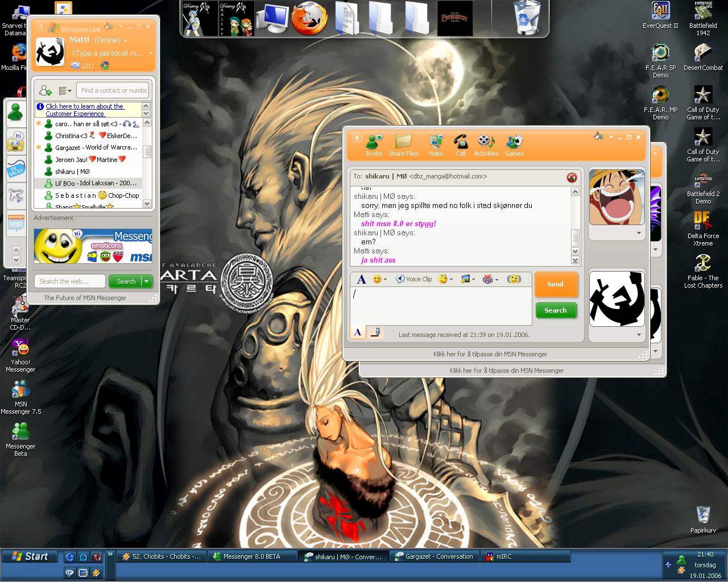The width and height of the screenshot is (728, 582).
Task: Switch to text typing mode A tab
Action: point(358,332)
